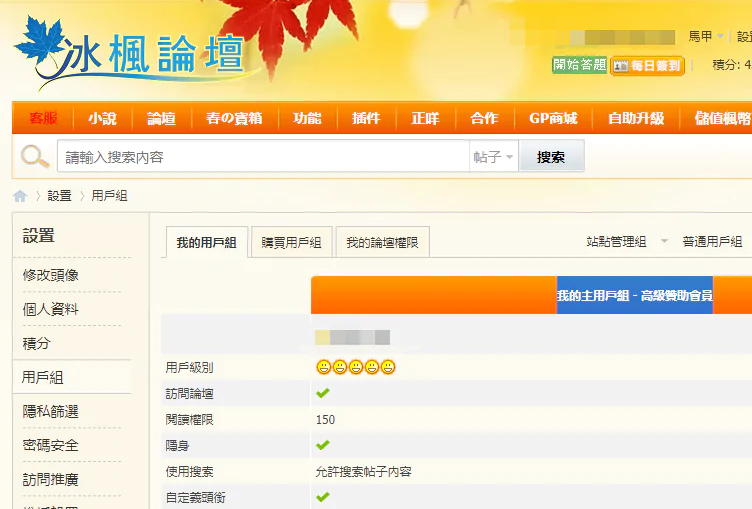752x509 pixels.
Task: Open the 合作 nav item
Action: [x=484, y=118]
